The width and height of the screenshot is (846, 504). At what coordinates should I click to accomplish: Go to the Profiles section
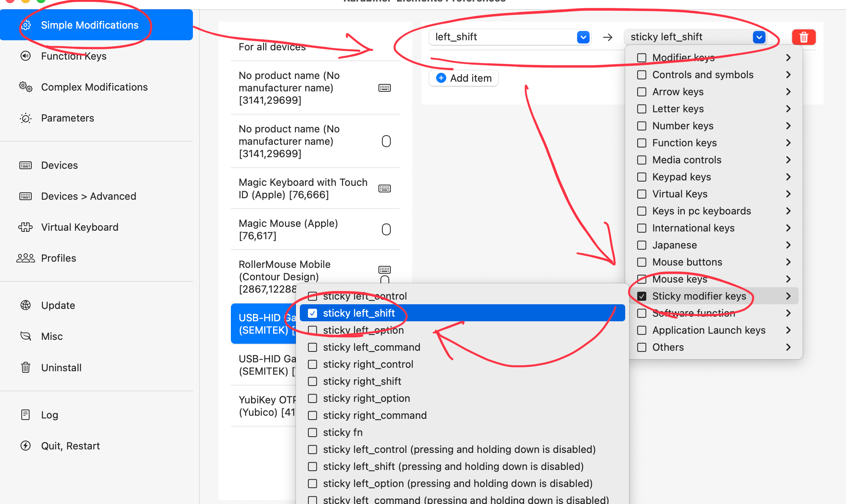pos(96,258)
